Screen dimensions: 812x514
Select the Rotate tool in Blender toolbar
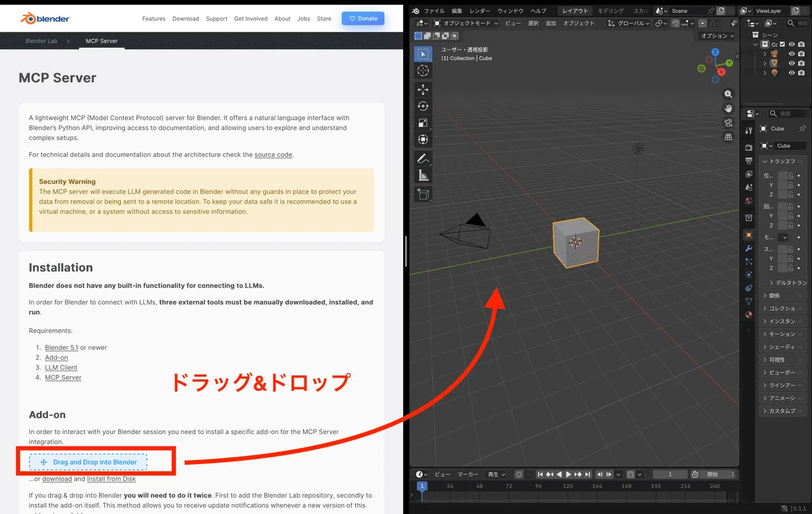pos(423,106)
